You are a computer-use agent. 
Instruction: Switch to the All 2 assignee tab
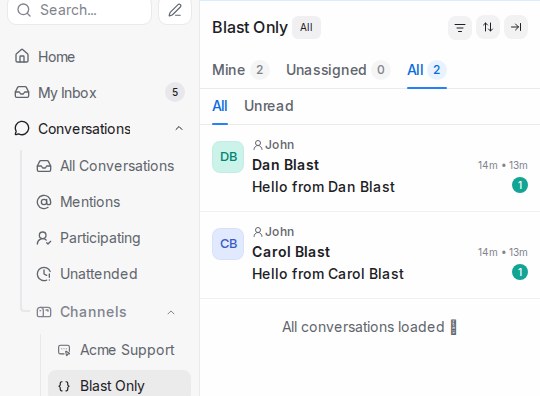coord(427,70)
